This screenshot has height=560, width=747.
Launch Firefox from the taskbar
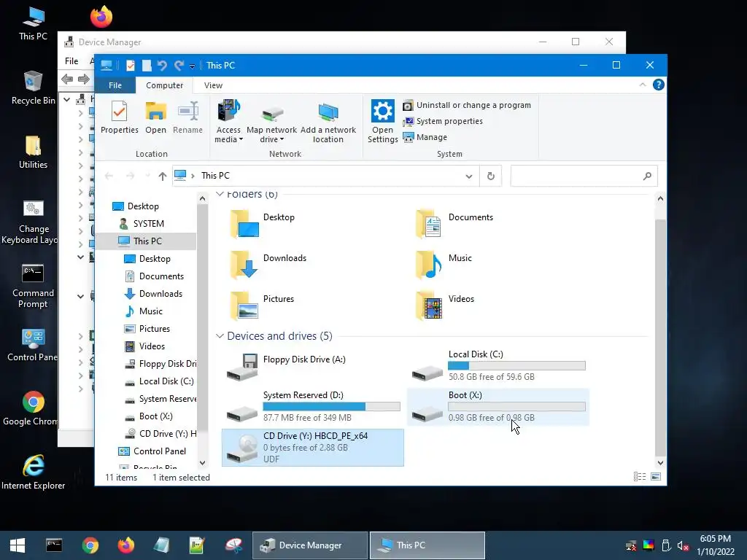tap(125, 545)
